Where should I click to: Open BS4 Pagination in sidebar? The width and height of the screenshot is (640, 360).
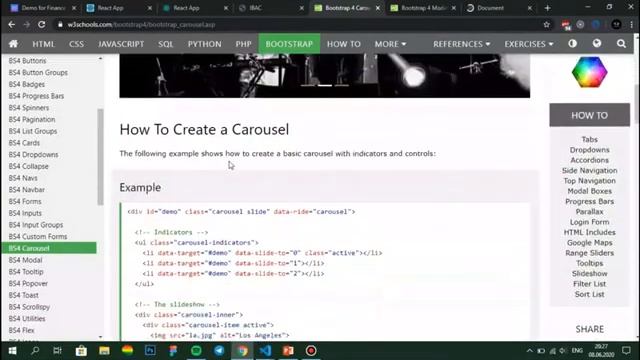32,120
